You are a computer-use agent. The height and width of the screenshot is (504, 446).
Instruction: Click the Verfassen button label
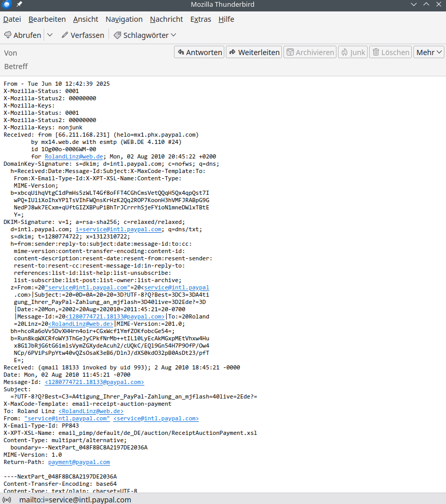click(87, 35)
